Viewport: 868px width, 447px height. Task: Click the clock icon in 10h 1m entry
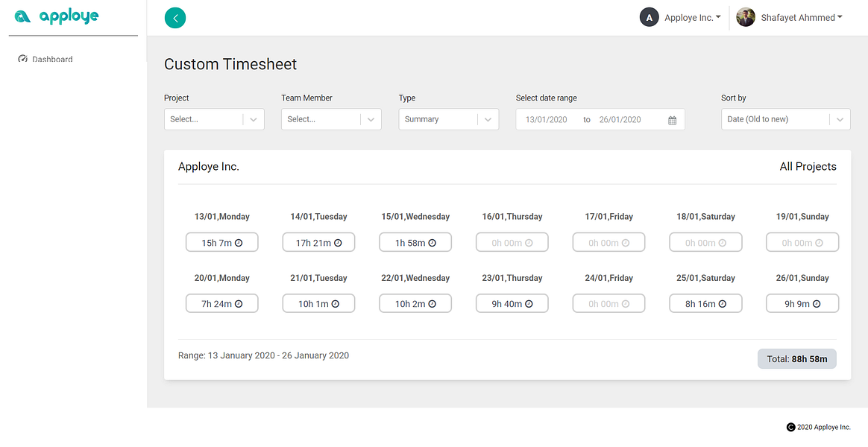(336, 304)
